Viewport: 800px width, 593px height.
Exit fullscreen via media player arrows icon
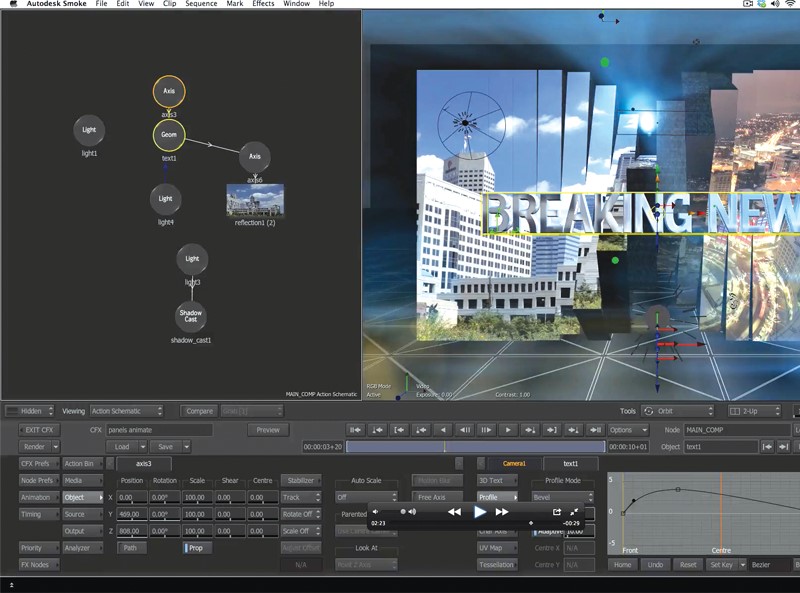[x=574, y=511]
